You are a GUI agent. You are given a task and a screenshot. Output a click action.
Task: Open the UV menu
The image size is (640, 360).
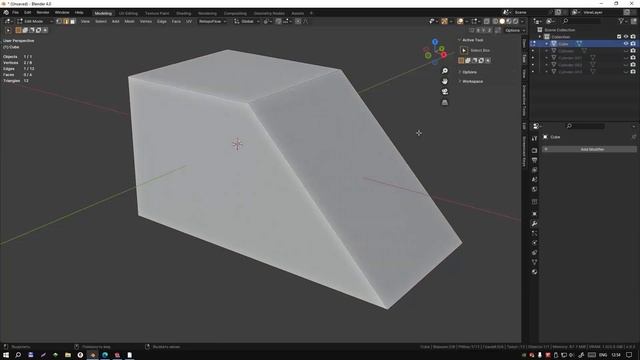189,21
